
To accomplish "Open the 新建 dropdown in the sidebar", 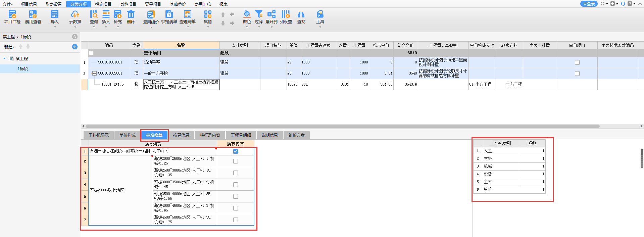I will (9, 47).
